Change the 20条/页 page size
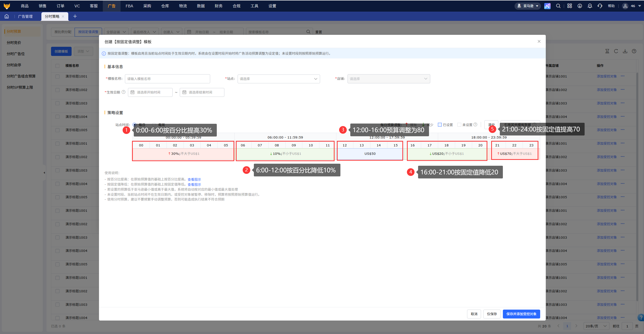This screenshot has width=644, height=334. point(596,326)
